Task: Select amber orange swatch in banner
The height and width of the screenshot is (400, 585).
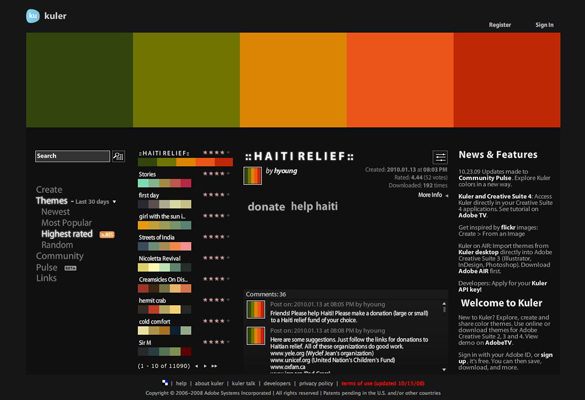Action: [293, 80]
